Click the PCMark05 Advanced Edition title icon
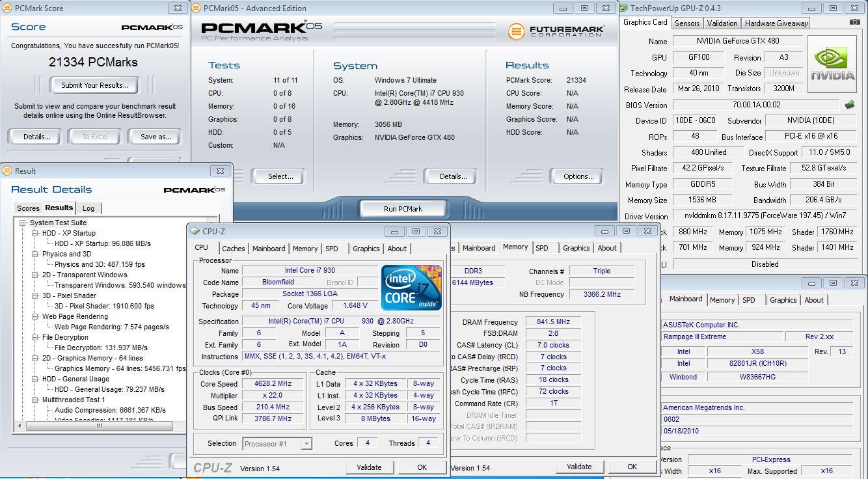 click(x=197, y=8)
